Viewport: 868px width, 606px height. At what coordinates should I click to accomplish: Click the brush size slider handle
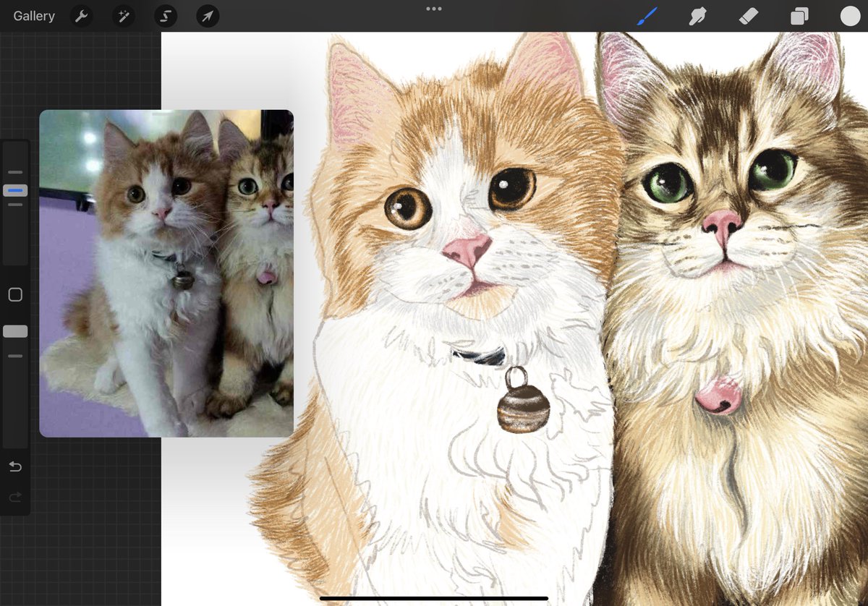click(15, 190)
